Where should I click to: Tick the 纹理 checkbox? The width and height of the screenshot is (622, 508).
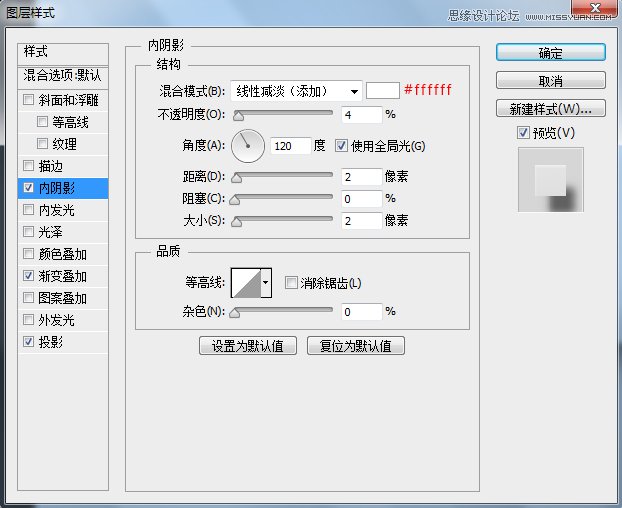point(42,143)
